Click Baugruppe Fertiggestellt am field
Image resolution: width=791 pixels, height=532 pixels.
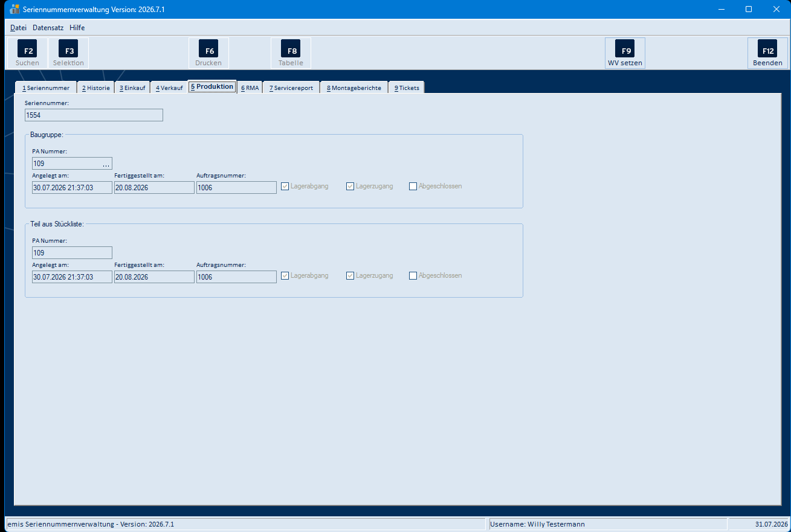[x=155, y=188]
